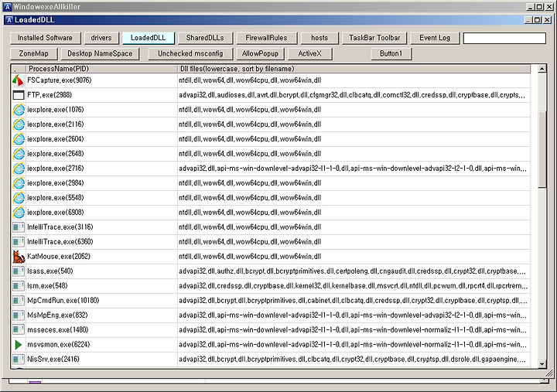Select NisSrv.exe(2416) process name

pyautogui.click(x=53, y=360)
